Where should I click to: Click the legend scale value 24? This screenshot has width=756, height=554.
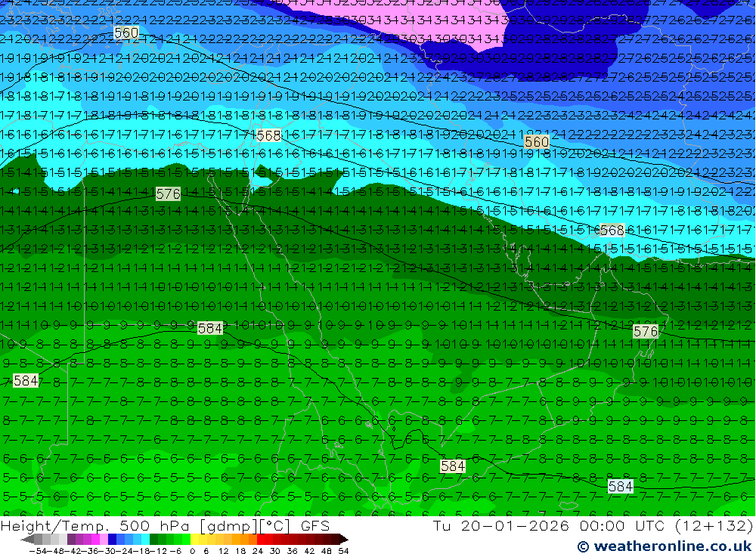coord(258,551)
